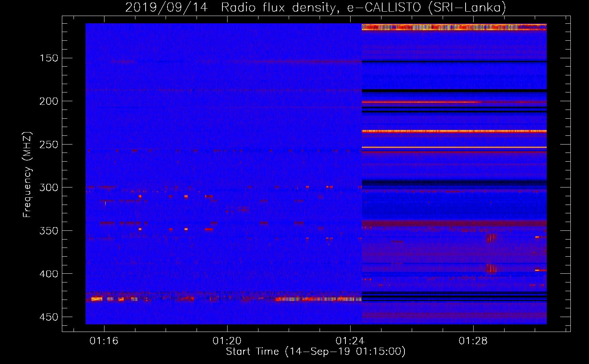
Task: Click the 250 frequency tick label
Action: tap(49, 145)
